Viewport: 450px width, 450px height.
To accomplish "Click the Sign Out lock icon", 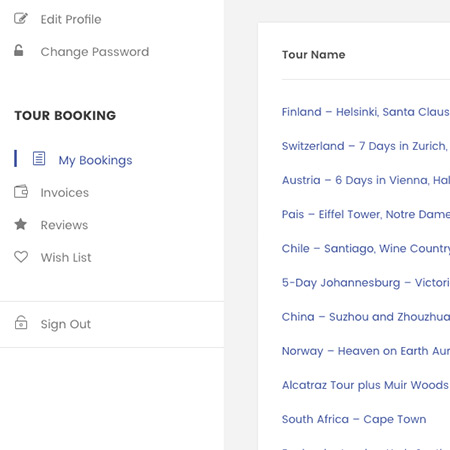I will [x=21, y=323].
